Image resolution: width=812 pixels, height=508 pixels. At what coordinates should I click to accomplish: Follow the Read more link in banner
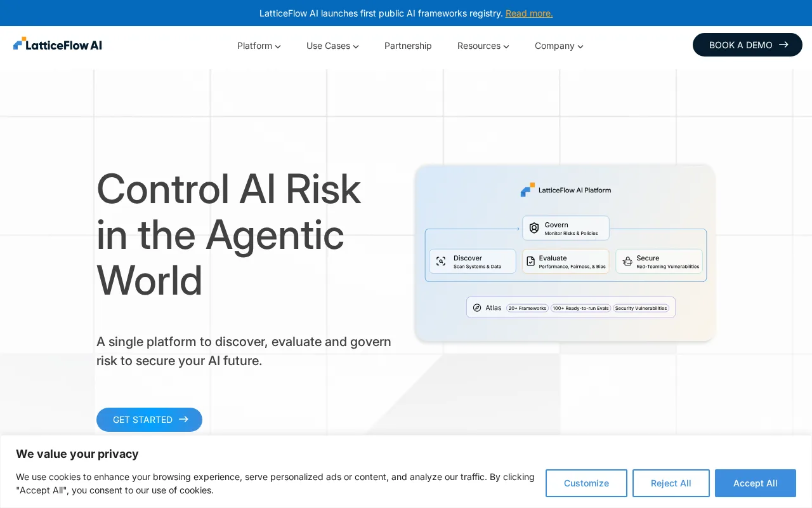529,13
